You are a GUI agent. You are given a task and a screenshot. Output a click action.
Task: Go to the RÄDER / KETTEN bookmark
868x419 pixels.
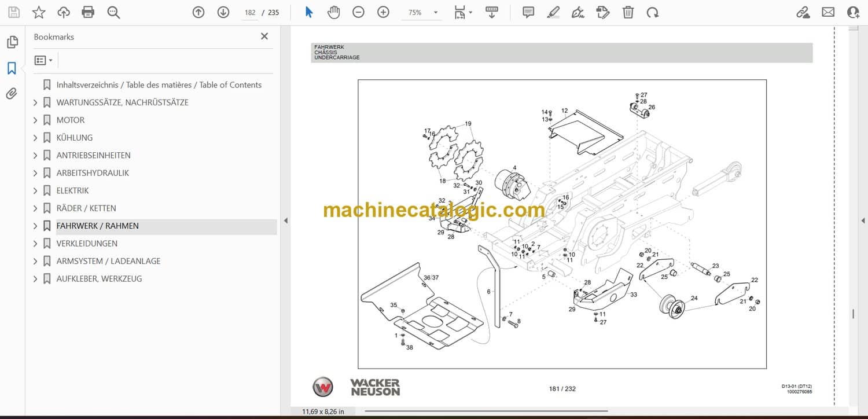pos(86,208)
